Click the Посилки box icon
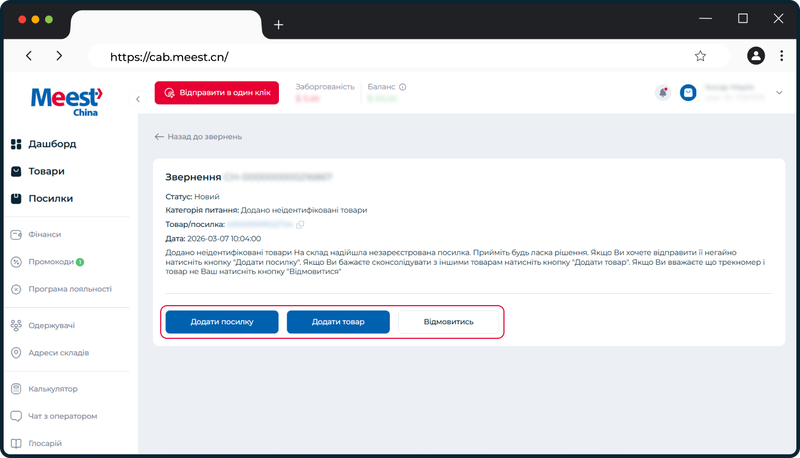800x458 pixels. coord(16,198)
